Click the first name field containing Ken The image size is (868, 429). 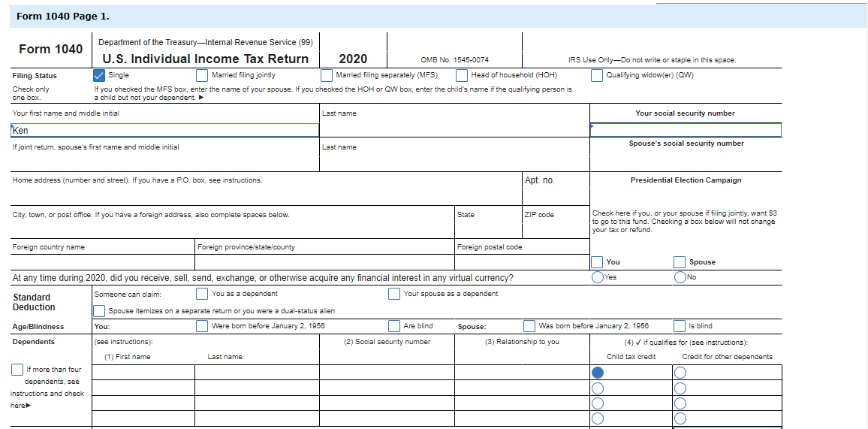pos(165,130)
